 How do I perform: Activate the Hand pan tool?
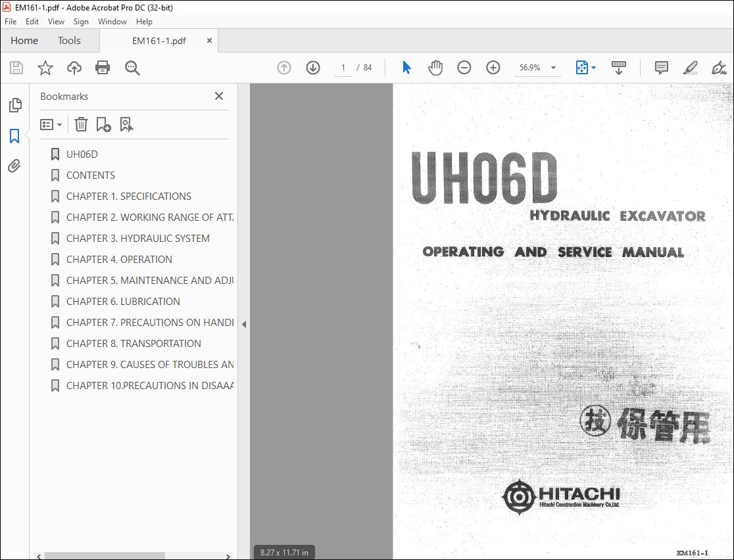pos(435,68)
